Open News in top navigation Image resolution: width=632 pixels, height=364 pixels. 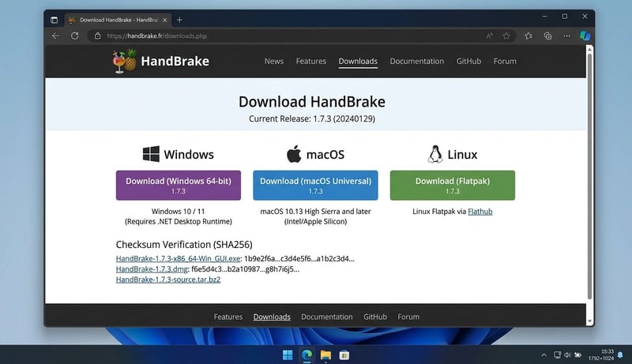click(274, 62)
